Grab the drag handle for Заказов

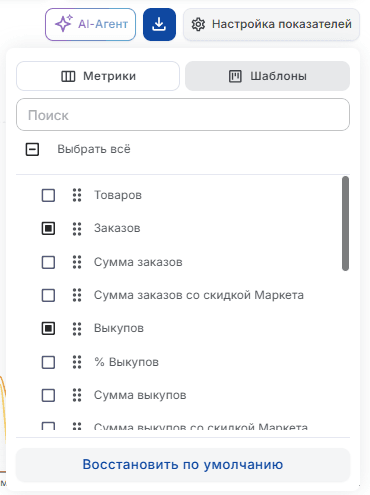(77, 229)
